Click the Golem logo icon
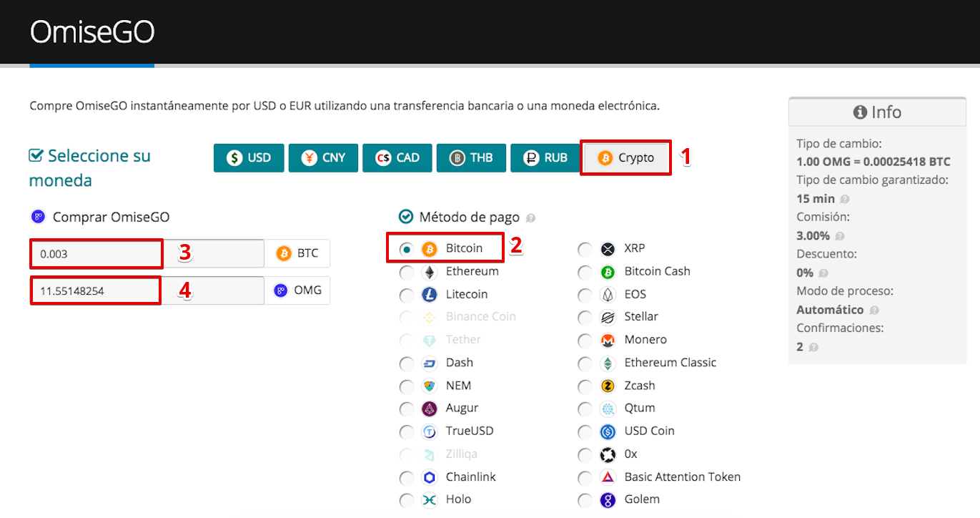The height and width of the screenshot is (518, 980). [608, 500]
